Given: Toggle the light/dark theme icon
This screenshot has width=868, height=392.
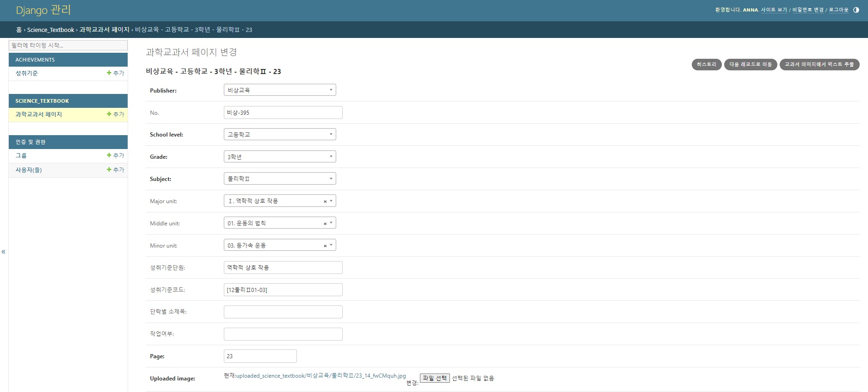Looking at the screenshot, I should (856, 10).
